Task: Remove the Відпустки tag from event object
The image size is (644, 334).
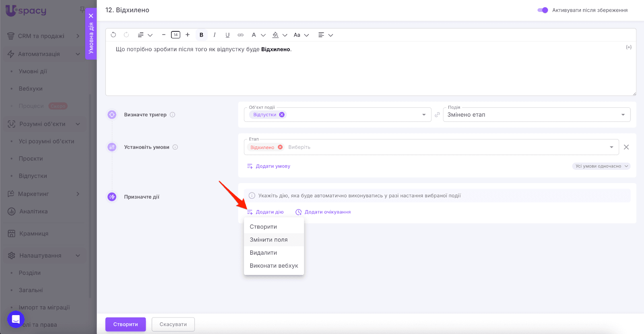Action: pos(282,115)
